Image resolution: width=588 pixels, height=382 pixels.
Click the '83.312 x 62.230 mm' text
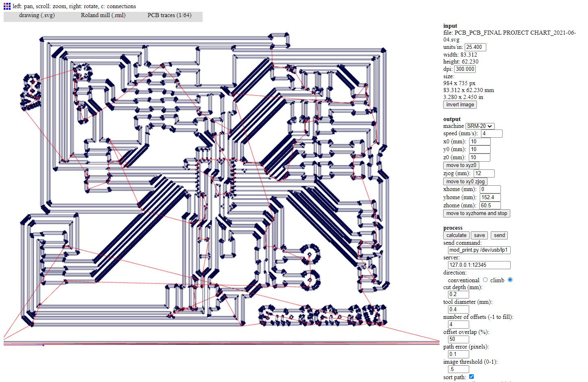[469, 90]
